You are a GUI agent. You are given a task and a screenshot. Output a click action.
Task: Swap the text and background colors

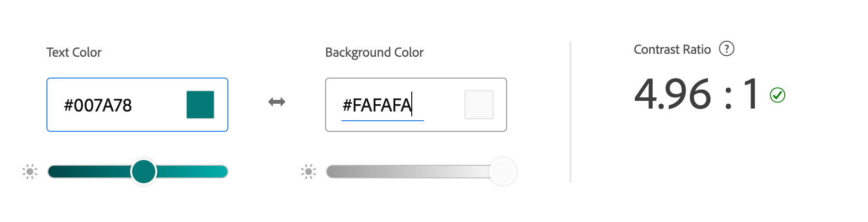[277, 102]
